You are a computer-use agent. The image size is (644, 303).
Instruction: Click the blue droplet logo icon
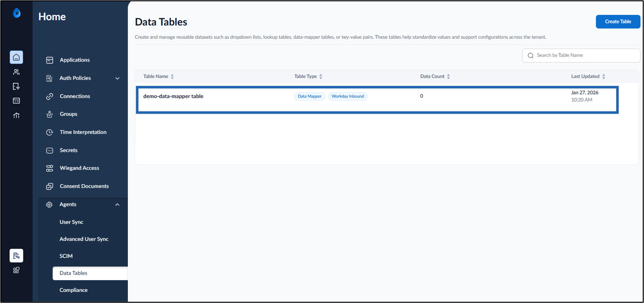[17, 13]
